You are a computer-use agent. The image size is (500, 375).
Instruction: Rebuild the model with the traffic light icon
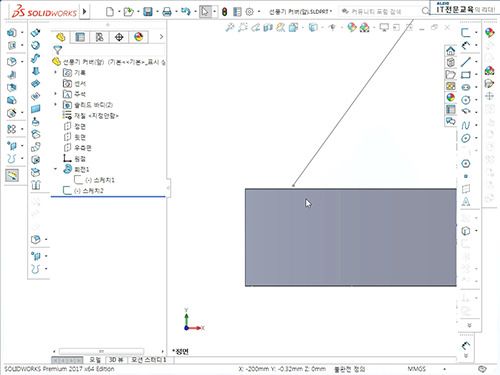coord(224,12)
